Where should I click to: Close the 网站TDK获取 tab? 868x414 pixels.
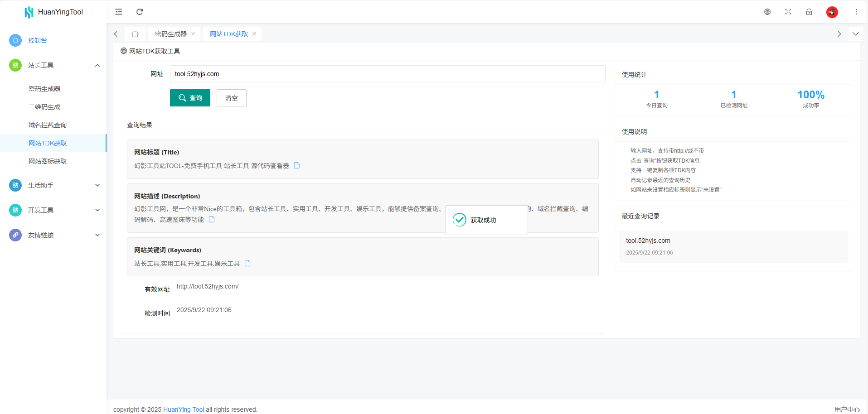point(254,34)
